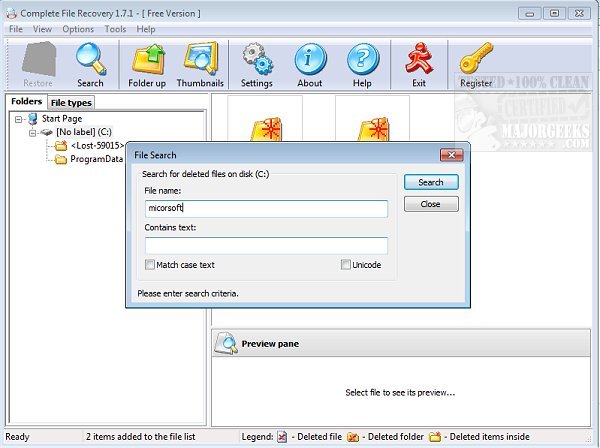The image size is (600, 448).
Task: Collapse the [No label] (C:) node
Action: click(x=33, y=133)
